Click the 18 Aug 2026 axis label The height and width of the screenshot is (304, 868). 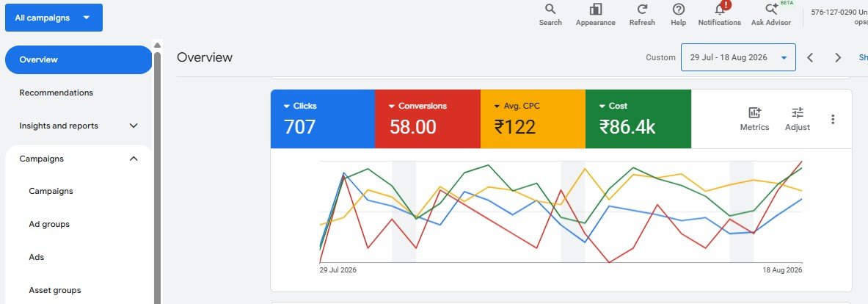(x=782, y=270)
